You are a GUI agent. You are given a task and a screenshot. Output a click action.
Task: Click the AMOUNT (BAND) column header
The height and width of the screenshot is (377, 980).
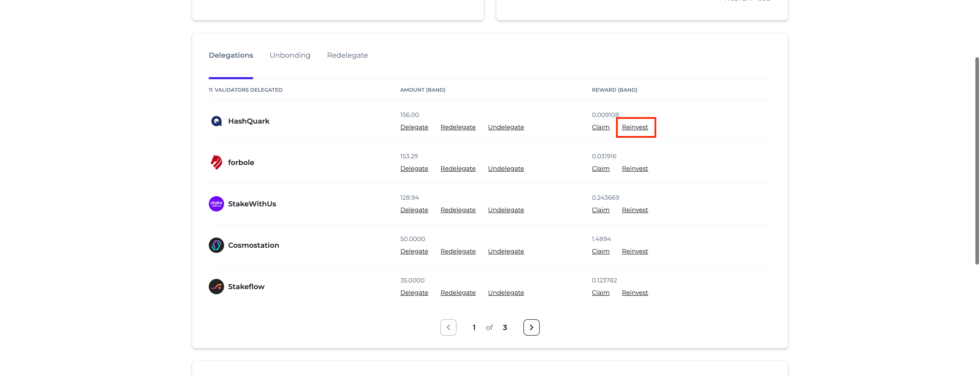(x=423, y=90)
